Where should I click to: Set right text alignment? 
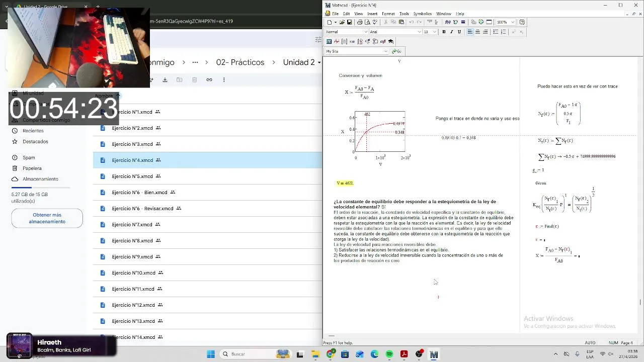(x=485, y=32)
